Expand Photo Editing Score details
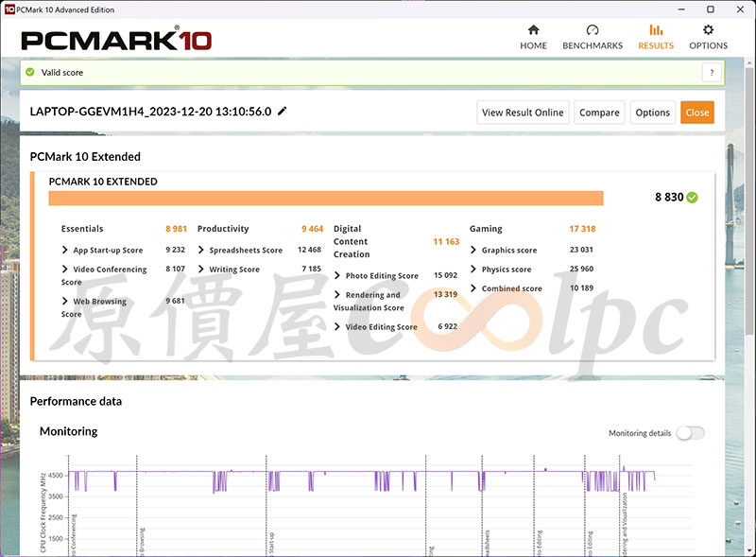 pyautogui.click(x=337, y=276)
